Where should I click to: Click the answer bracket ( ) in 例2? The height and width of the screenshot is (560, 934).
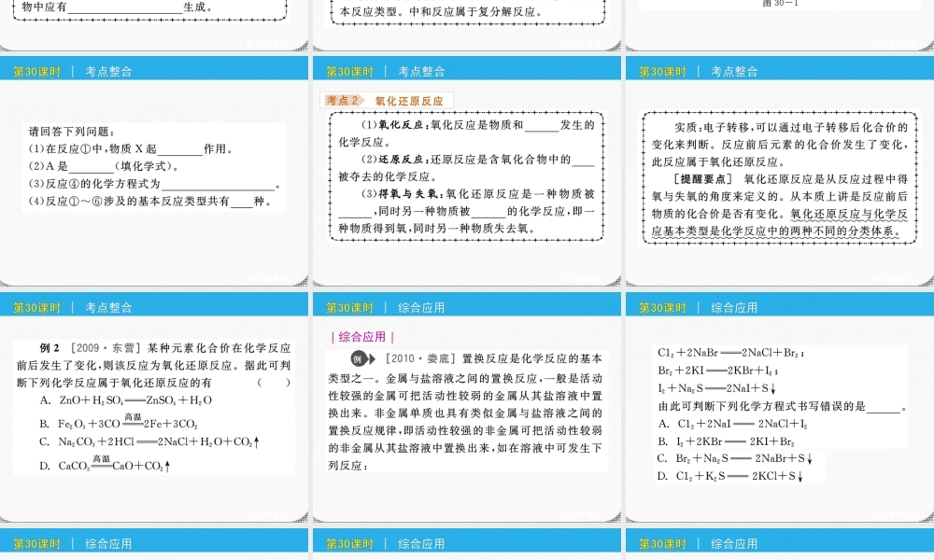[x=274, y=383]
